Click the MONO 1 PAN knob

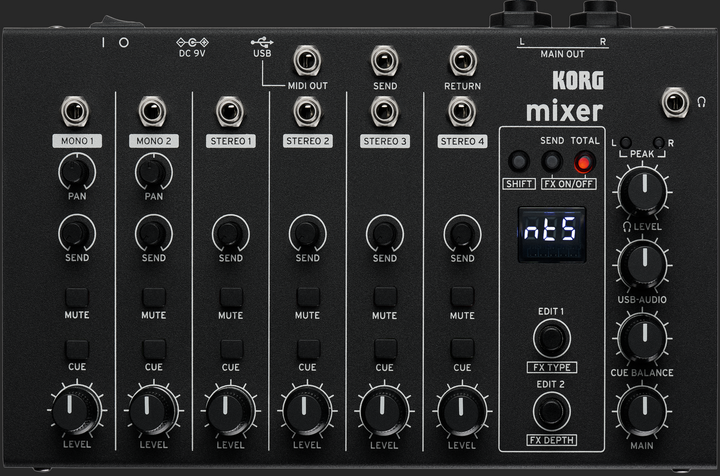point(76,172)
